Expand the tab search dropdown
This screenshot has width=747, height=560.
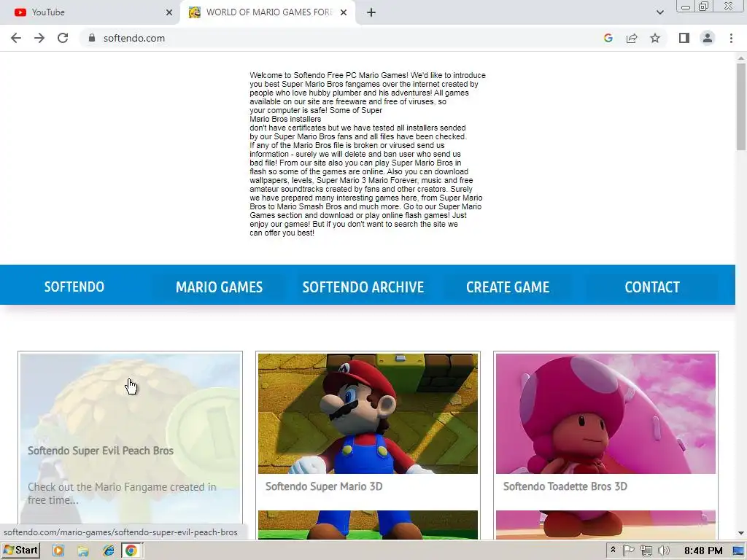(x=659, y=12)
